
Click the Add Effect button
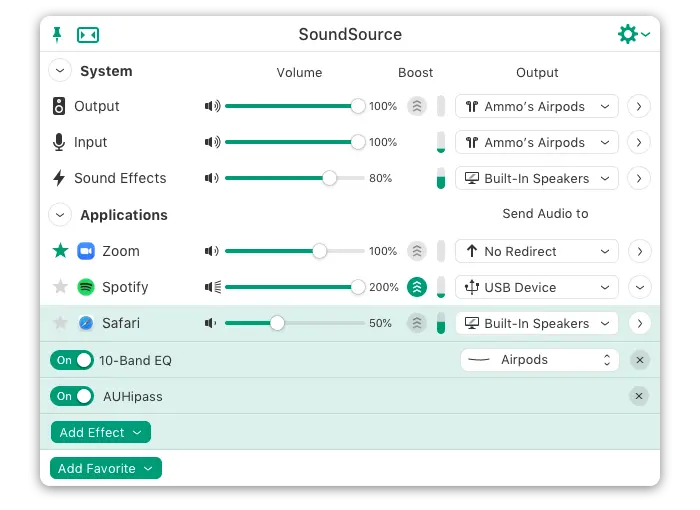(100, 432)
